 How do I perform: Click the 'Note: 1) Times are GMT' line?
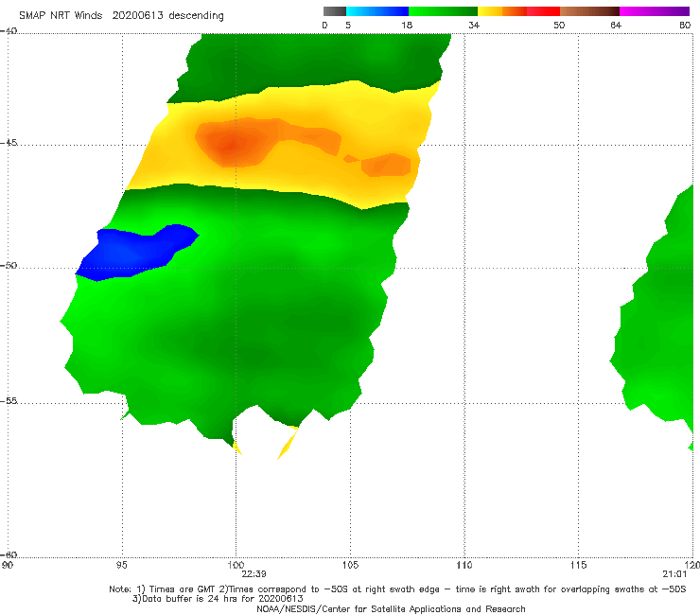tap(397, 589)
